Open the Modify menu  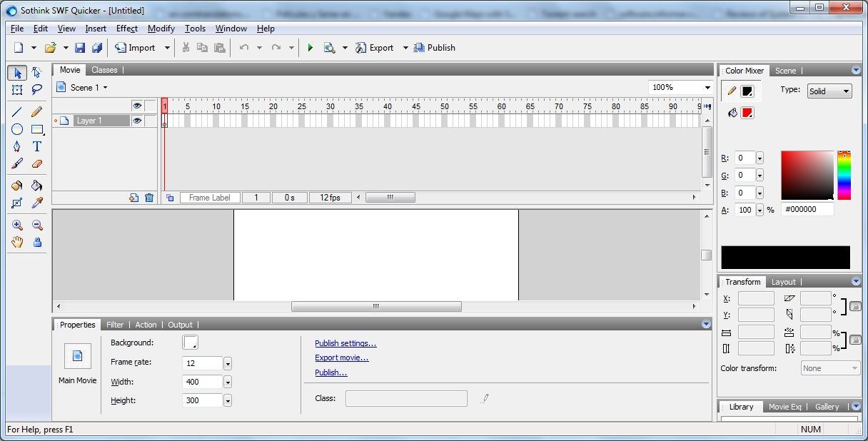click(161, 29)
